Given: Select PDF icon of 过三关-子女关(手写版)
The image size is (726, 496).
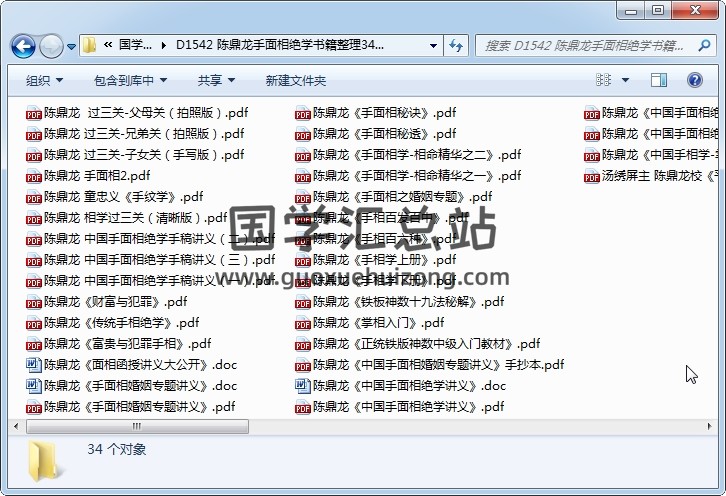Looking at the screenshot, I should 34,155.
